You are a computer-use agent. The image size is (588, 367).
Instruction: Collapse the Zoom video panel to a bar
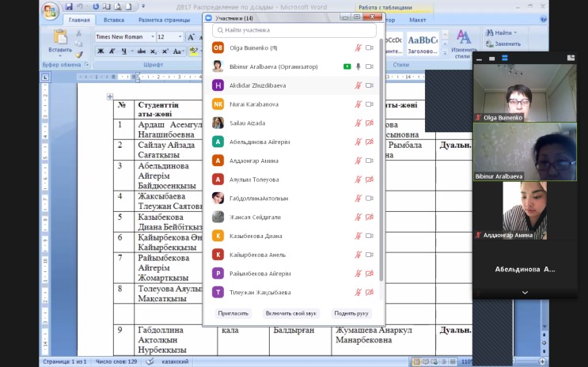click(479, 59)
